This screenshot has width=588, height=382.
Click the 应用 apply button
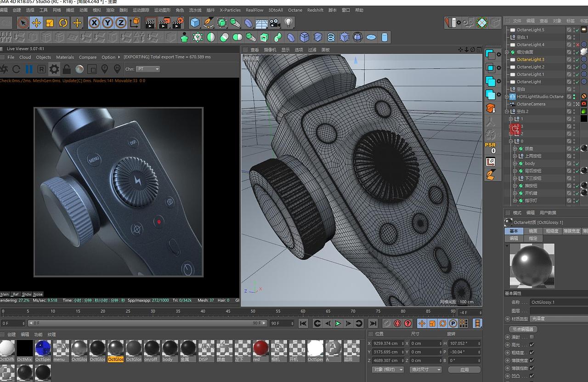(x=464, y=370)
